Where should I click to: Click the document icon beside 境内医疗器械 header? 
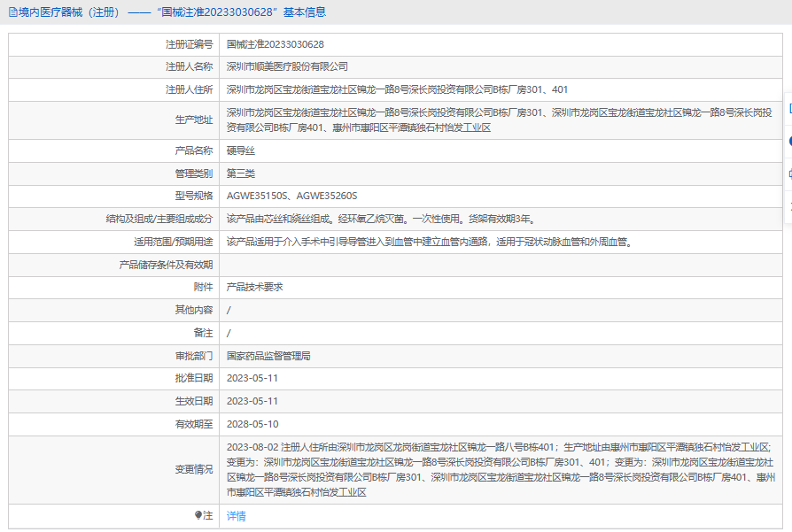[12, 12]
